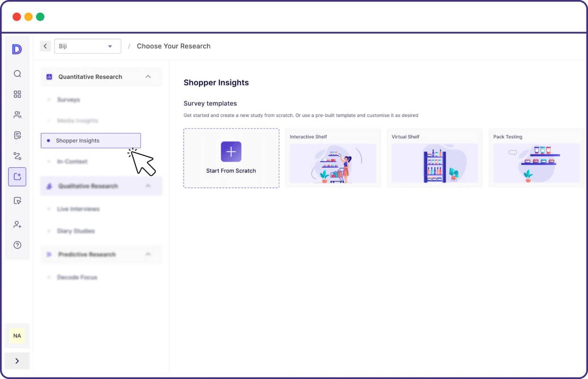The height and width of the screenshot is (379, 588).
Task: Open Media Insights in the research list
Action: coord(77,121)
